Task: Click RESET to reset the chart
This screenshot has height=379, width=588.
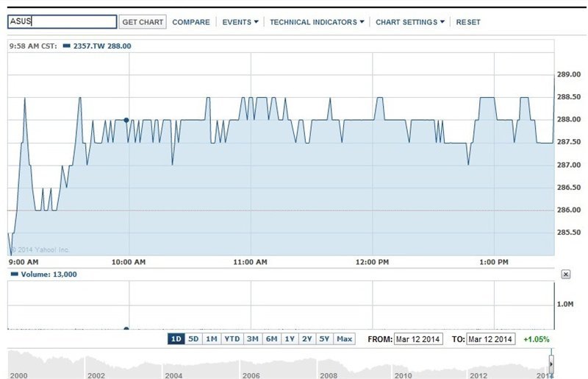Action: [468, 22]
